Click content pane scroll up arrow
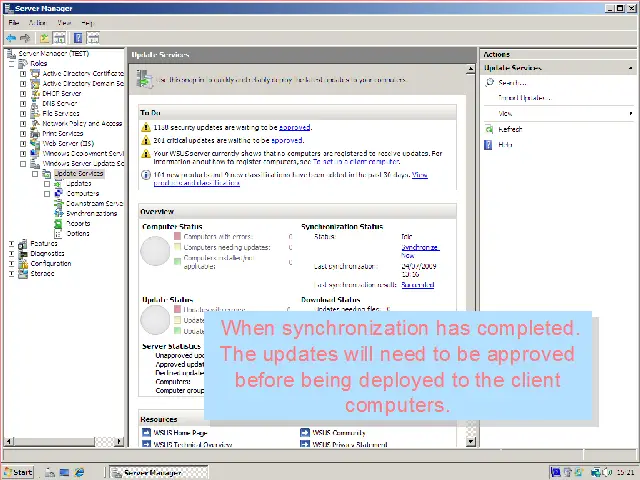This screenshot has width=640, height=480. 471,69
